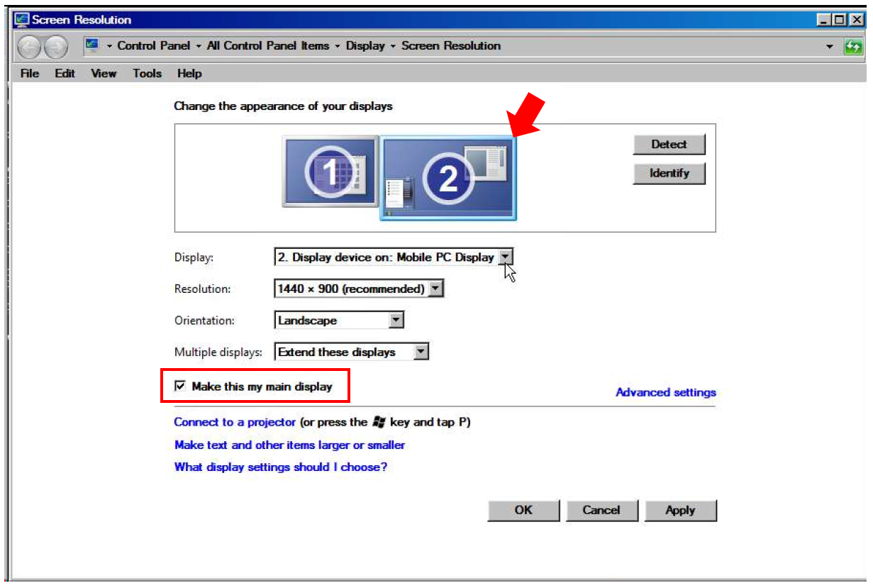
Task: Click the Screen Resolution title bar icon
Action: point(22,20)
